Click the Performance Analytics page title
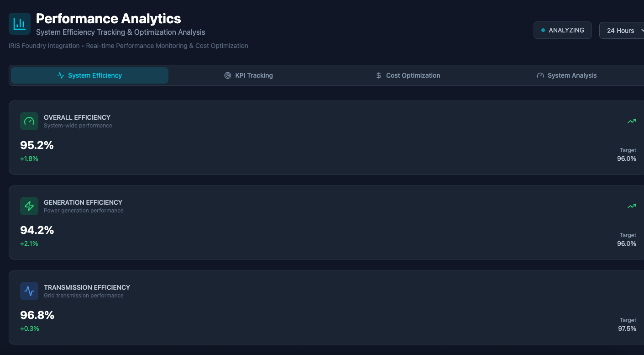This screenshot has height=355, width=644. [109, 19]
